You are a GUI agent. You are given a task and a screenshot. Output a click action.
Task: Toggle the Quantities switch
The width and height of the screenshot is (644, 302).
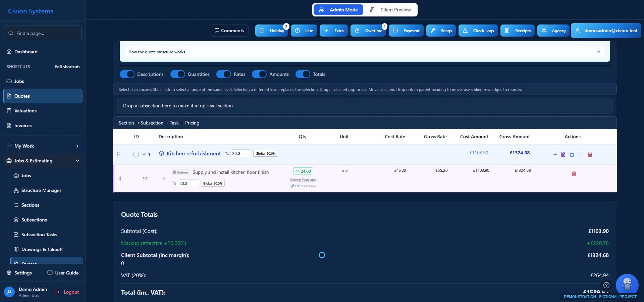(x=178, y=74)
